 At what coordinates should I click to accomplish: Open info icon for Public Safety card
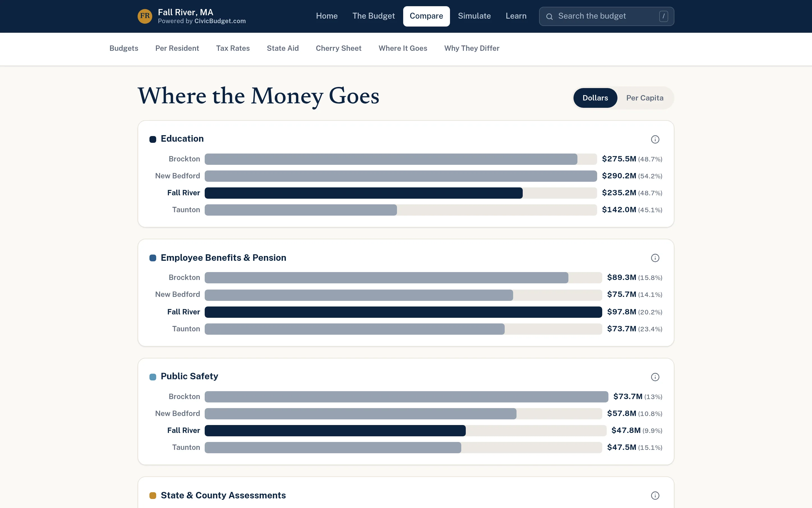coord(655,377)
